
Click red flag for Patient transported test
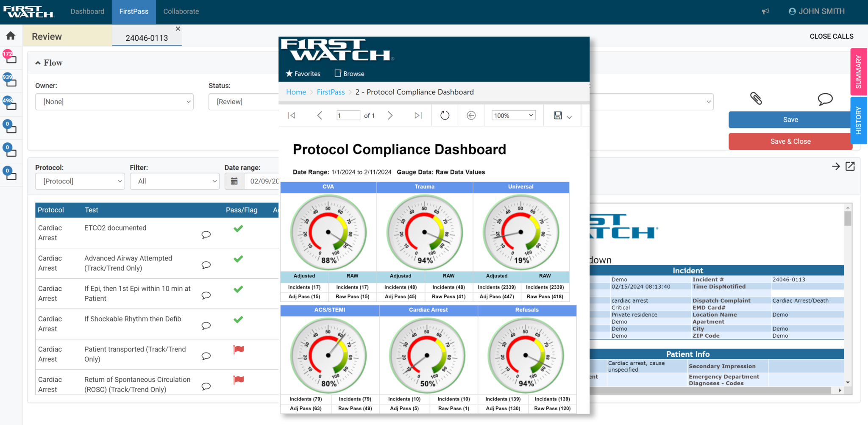click(239, 350)
